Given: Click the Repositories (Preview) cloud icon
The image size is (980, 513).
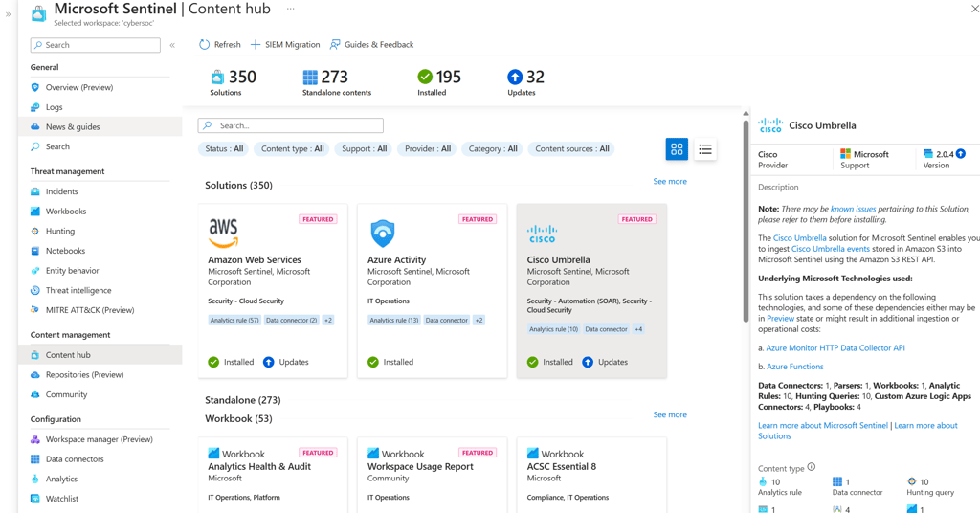Looking at the screenshot, I should click(35, 375).
